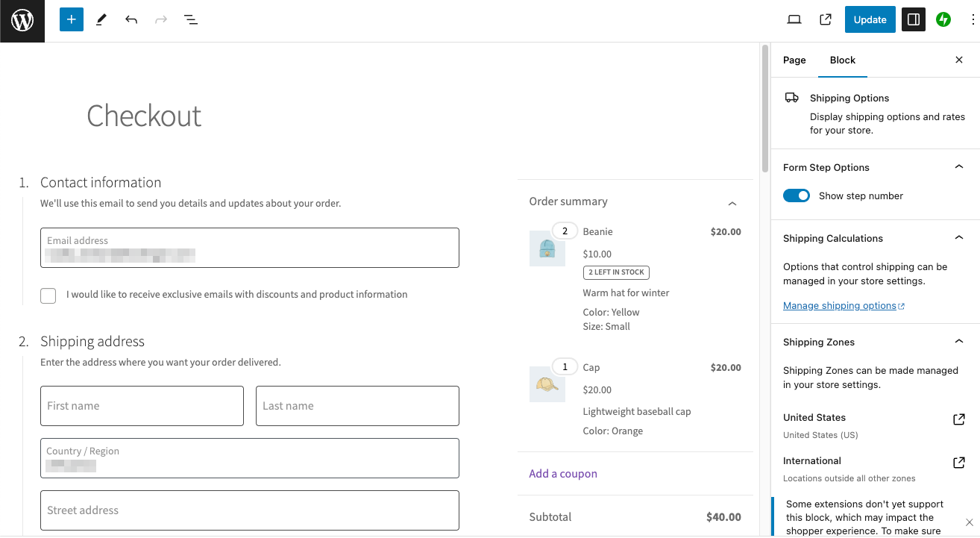Screen dimensions: 980x538
Task: Open the Manage shipping options link
Action: pos(839,305)
